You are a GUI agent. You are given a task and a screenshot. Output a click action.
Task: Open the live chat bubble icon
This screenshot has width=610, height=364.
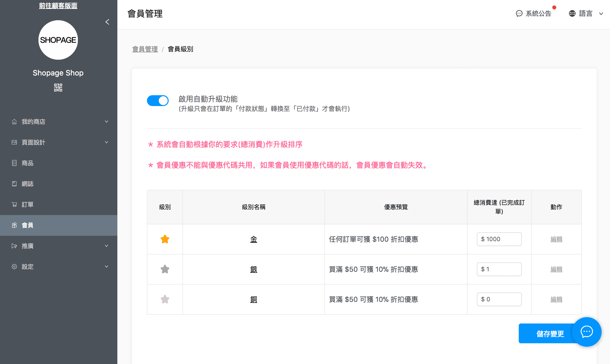click(586, 332)
